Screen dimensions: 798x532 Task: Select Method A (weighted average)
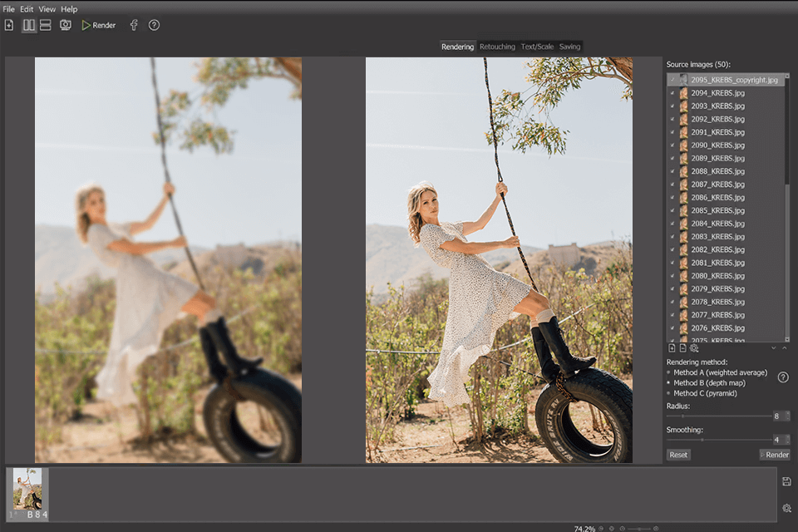pos(669,372)
